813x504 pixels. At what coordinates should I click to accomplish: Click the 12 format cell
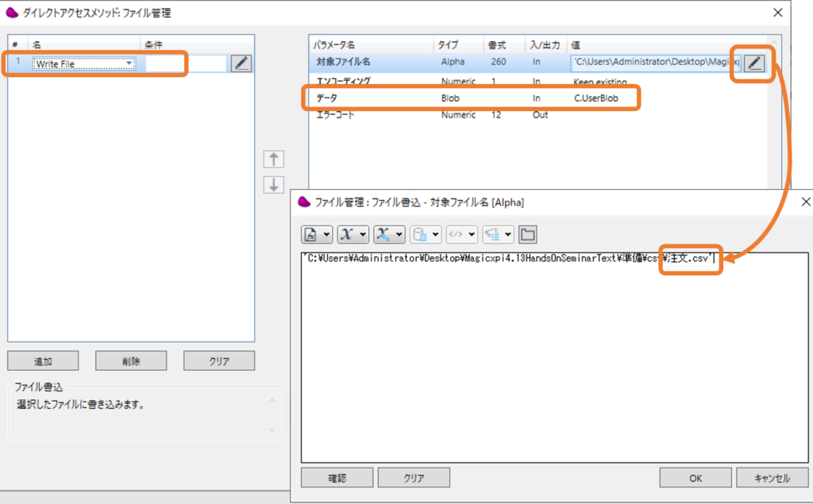(496, 114)
